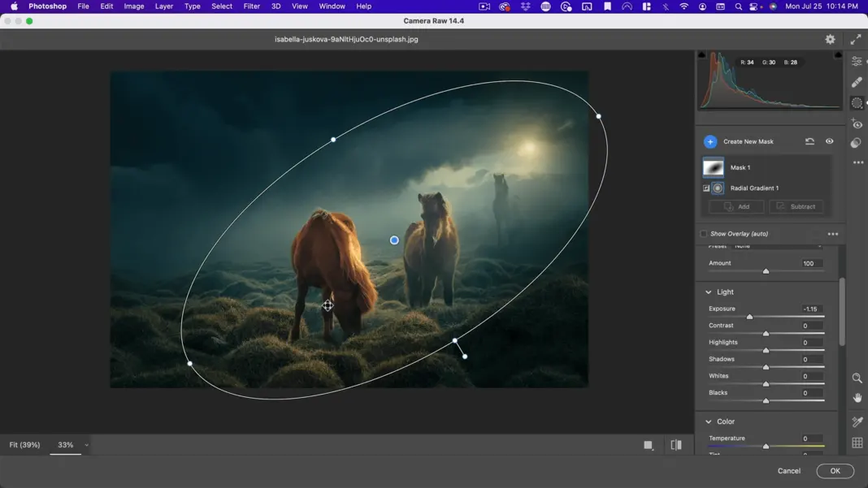Reset mask adjustments with the undo arrow icon
The width and height of the screenshot is (868, 488).
click(809, 141)
